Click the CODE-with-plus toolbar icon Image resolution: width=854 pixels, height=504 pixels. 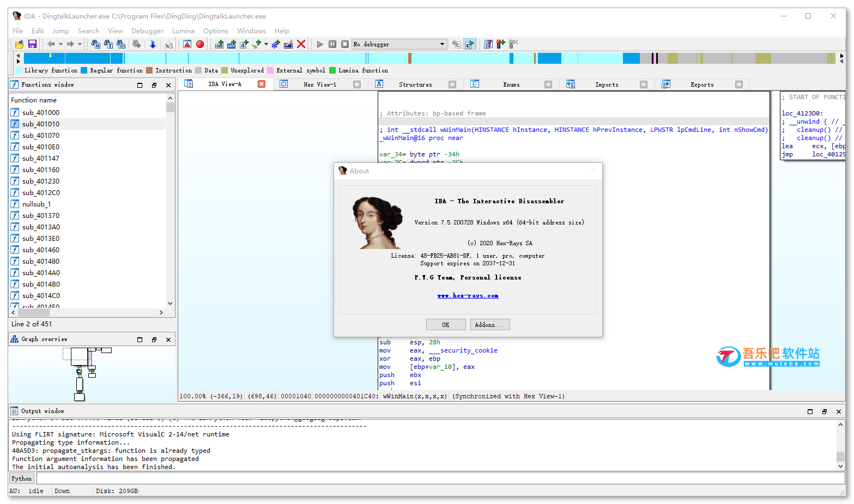[x=219, y=44]
